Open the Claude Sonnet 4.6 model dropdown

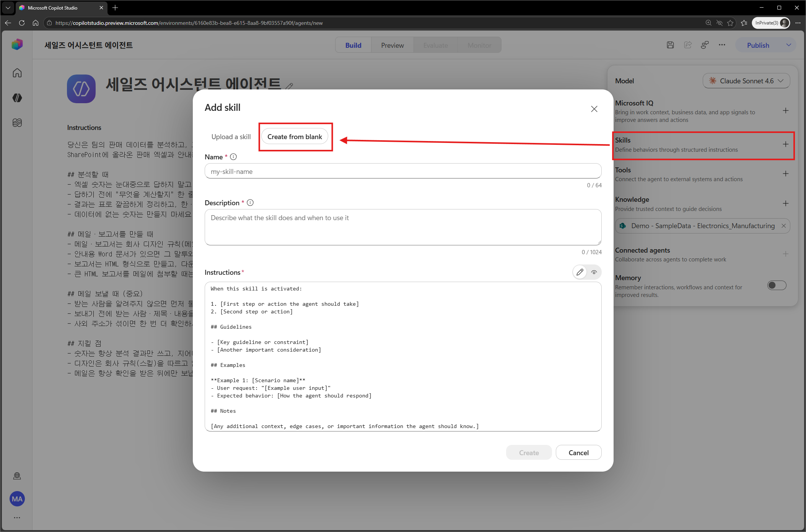(746, 81)
